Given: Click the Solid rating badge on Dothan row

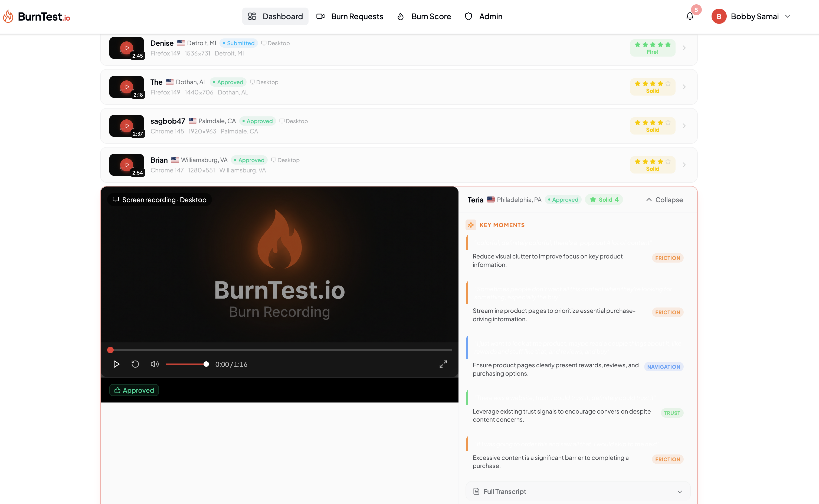Looking at the screenshot, I should pyautogui.click(x=652, y=87).
